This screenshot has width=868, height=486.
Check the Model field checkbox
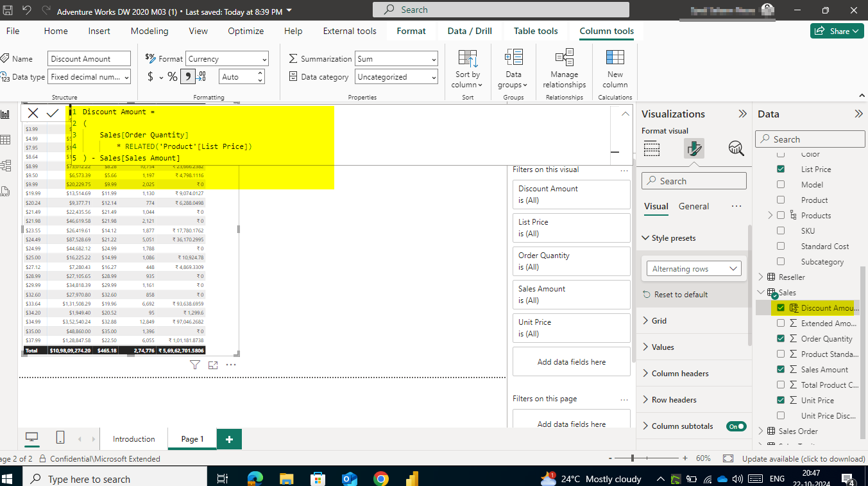[781, 185]
